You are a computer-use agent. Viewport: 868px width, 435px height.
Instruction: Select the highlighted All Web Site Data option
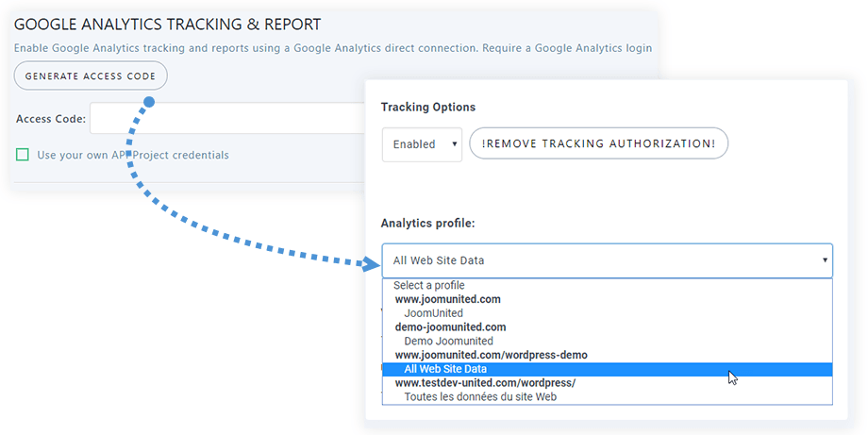(x=608, y=369)
